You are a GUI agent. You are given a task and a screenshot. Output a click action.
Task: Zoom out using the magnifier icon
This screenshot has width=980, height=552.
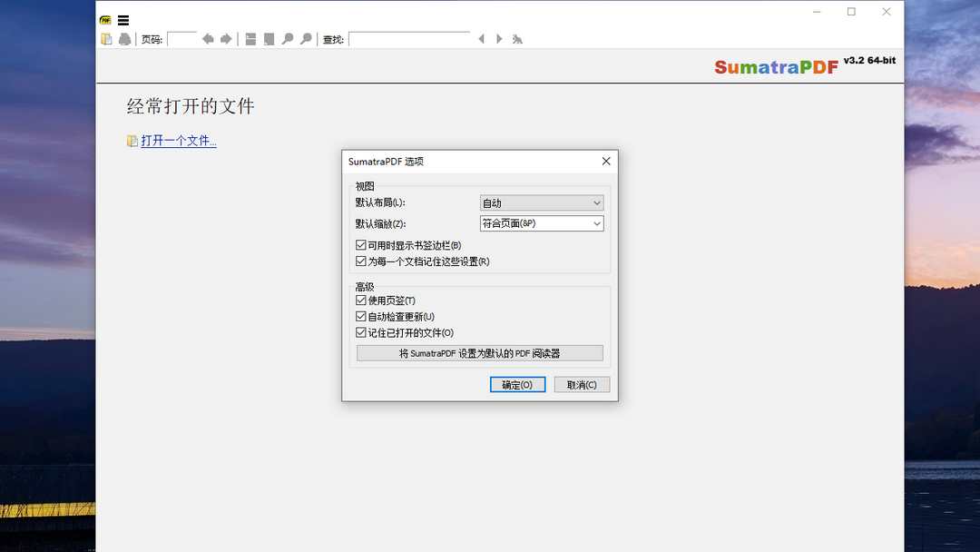coord(288,38)
